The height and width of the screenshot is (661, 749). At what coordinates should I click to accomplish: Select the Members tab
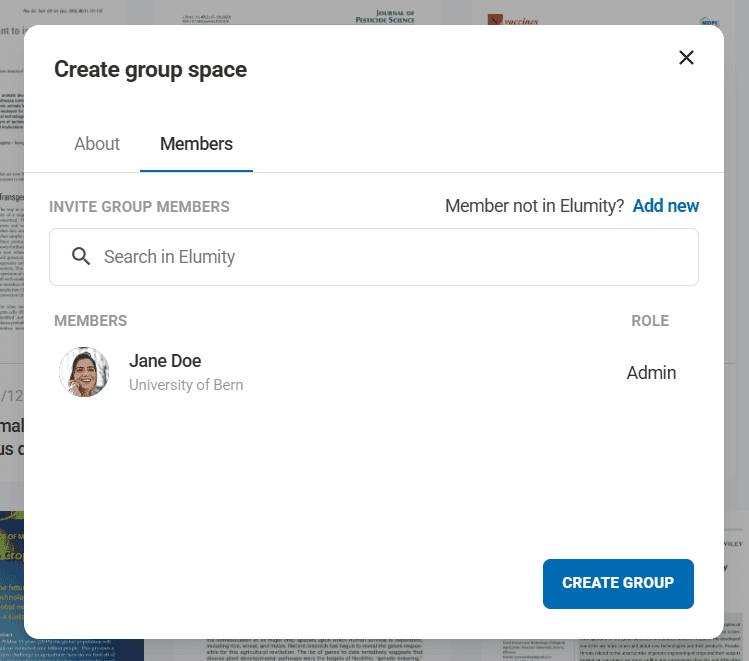196,144
